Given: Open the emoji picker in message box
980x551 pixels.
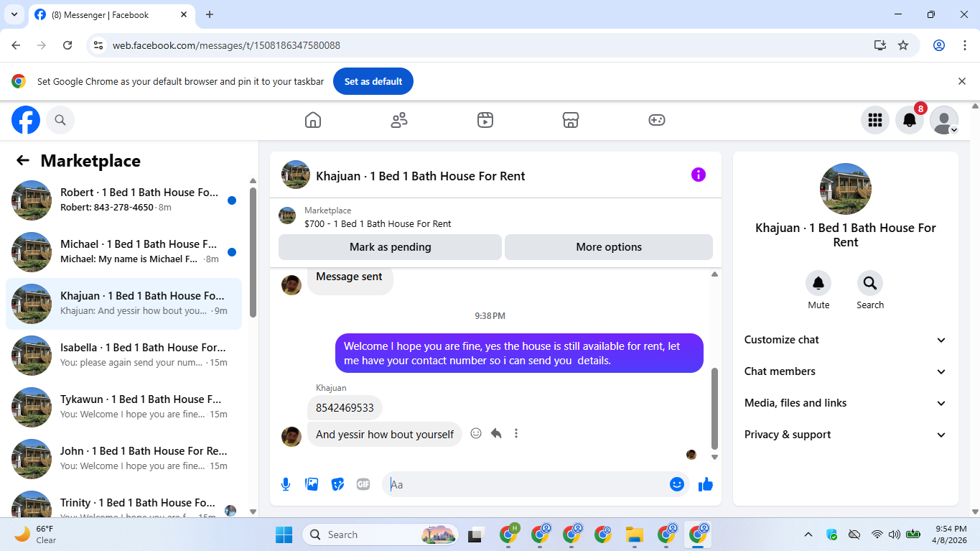Looking at the screenshot, I should point(676,484).
